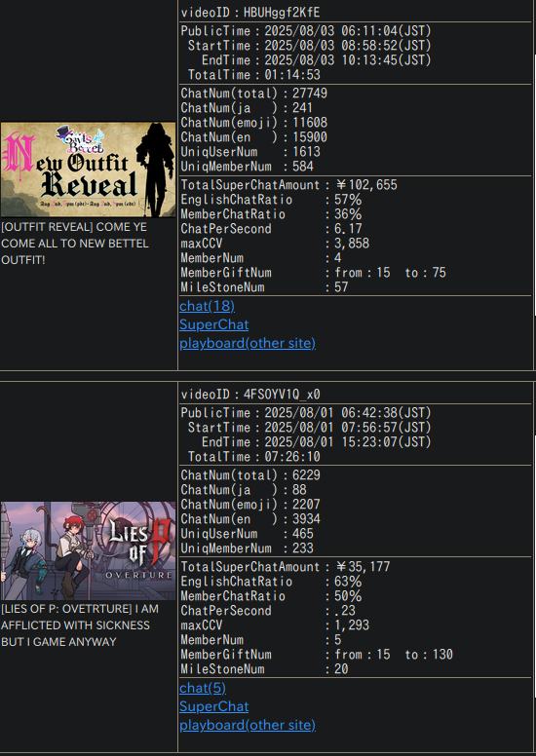Viewport: 536px width, 756px height.
Task: Click ChatNum(total) value 6229
Action: [306, 474]
